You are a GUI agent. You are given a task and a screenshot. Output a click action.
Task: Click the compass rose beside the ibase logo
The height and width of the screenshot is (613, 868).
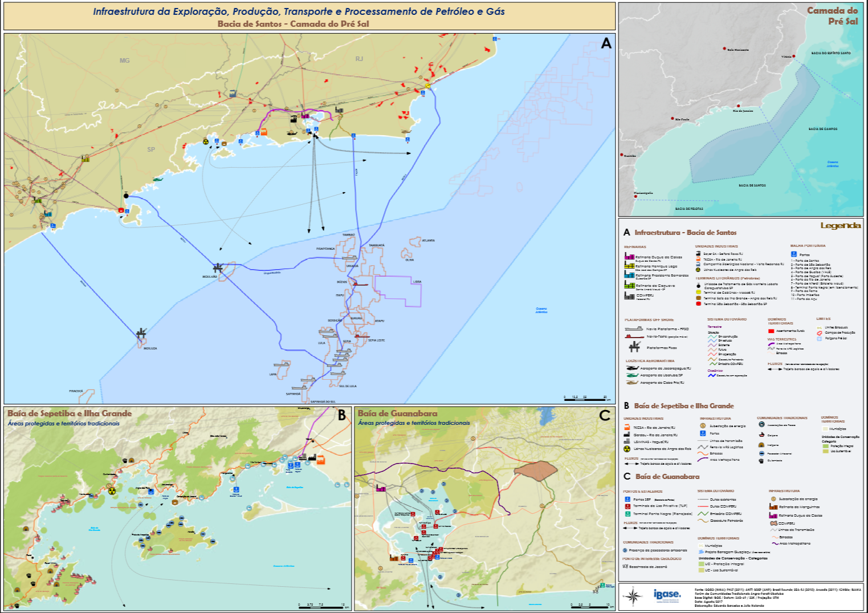[x=632, y=596]
